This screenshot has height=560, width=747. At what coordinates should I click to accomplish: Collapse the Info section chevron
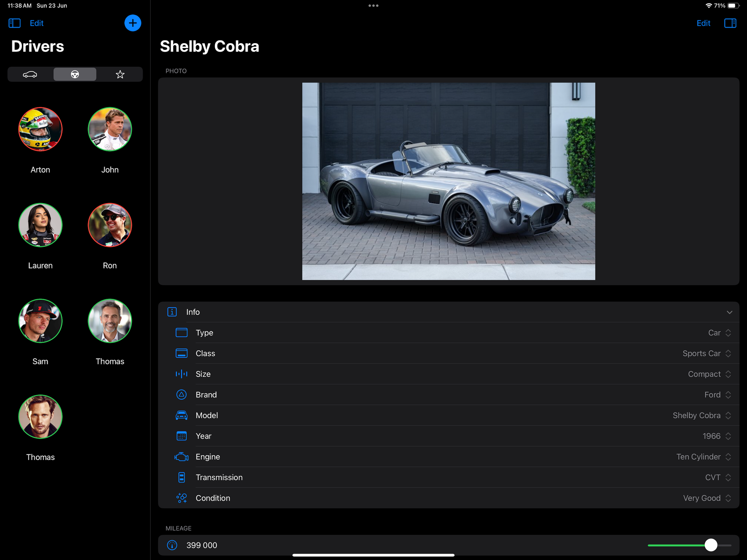(x=730, y=312)
